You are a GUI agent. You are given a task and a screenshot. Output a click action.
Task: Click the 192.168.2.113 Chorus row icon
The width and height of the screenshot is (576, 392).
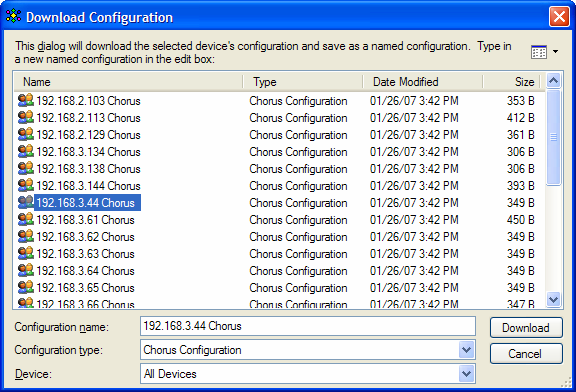(26, 118)
